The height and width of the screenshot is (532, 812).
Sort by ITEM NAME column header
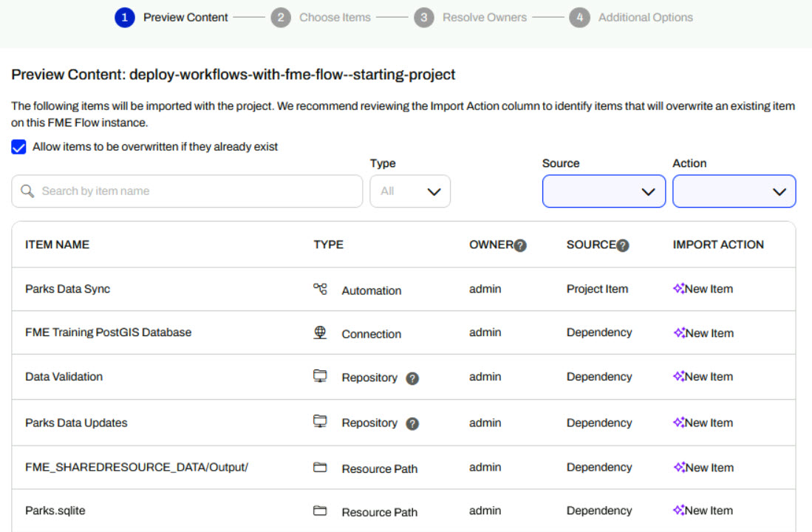tap(57, 245)
